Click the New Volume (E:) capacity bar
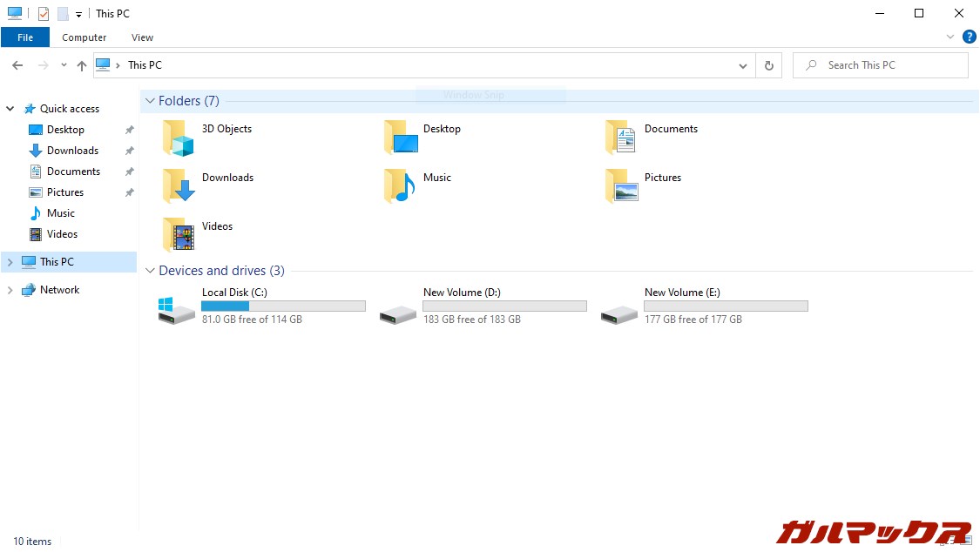The height and width of the screenshot is (552, 980). [726, 306]
